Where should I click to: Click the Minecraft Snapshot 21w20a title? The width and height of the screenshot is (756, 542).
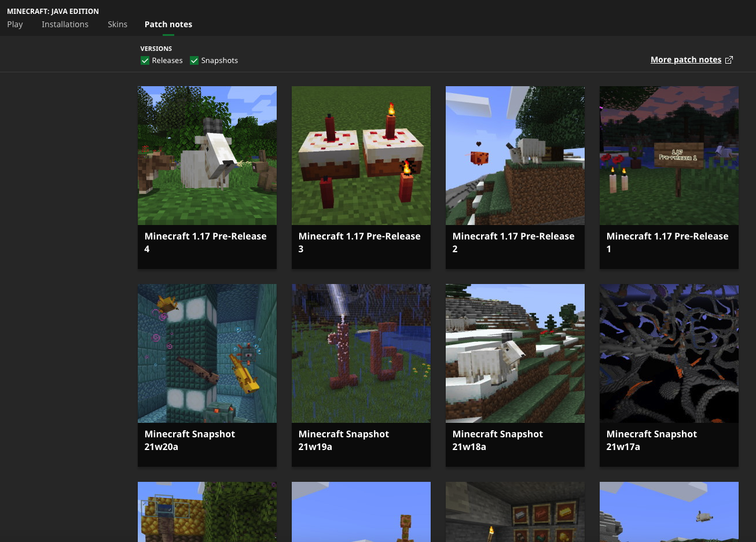pyautogui.click(x=190, y=440)
